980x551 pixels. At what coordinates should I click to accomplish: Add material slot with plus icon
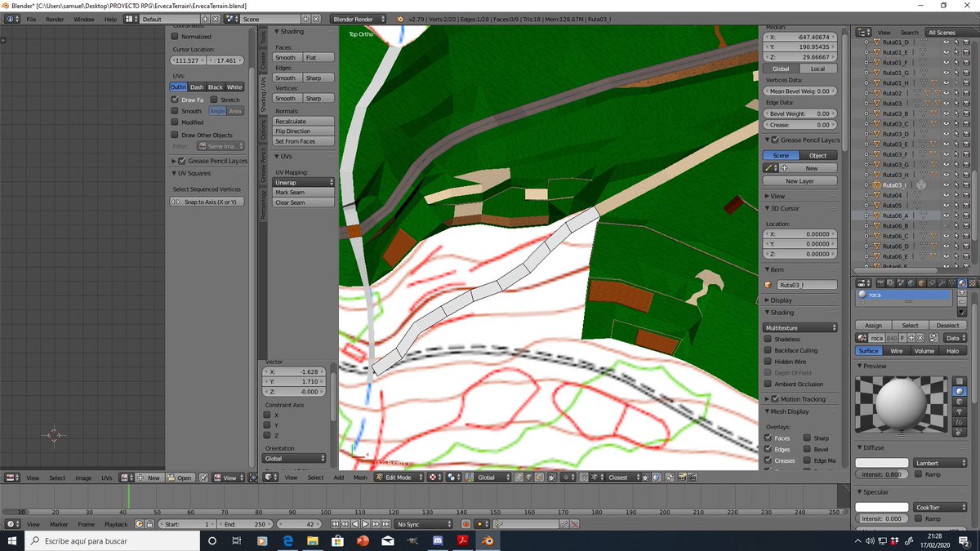pos(962,292)
